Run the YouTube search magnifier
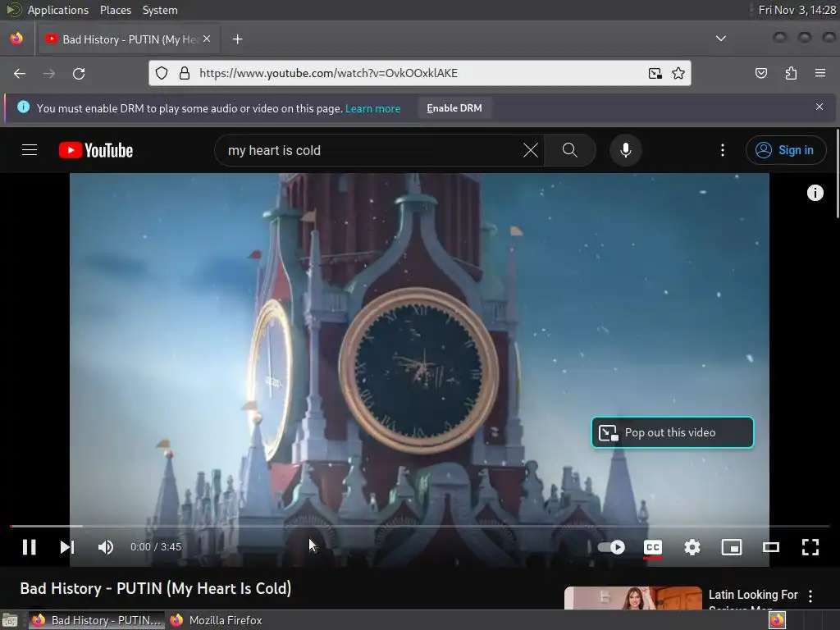This screenshot has height=630, width=840. (570, 151)
